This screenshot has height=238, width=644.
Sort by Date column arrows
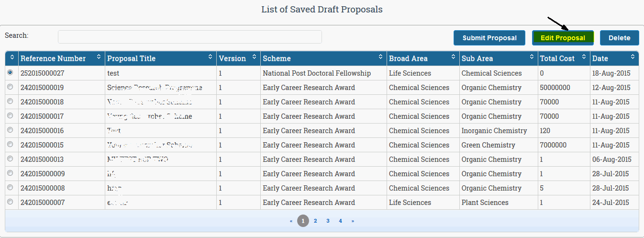pos(633,57)
